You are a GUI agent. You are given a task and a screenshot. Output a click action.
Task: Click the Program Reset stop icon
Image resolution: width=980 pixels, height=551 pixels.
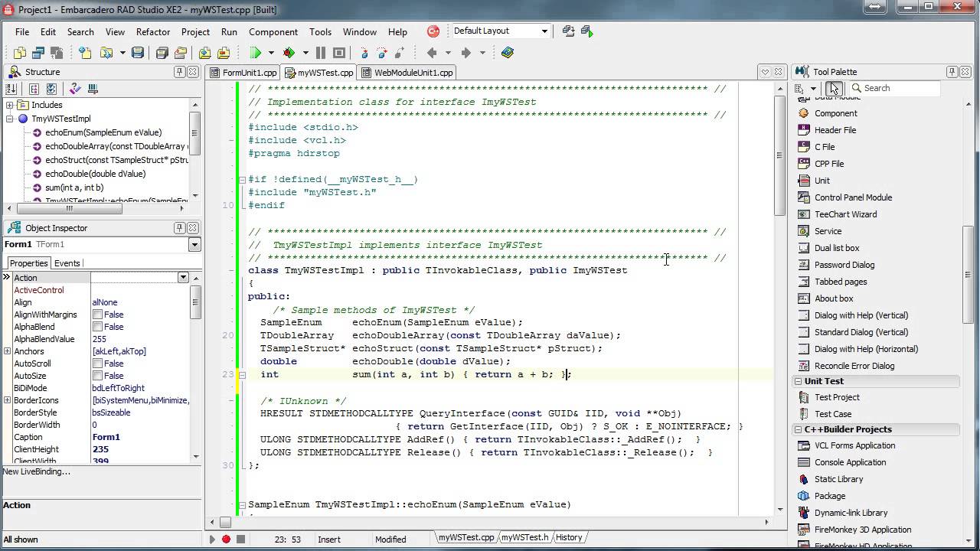coord(339,53)
